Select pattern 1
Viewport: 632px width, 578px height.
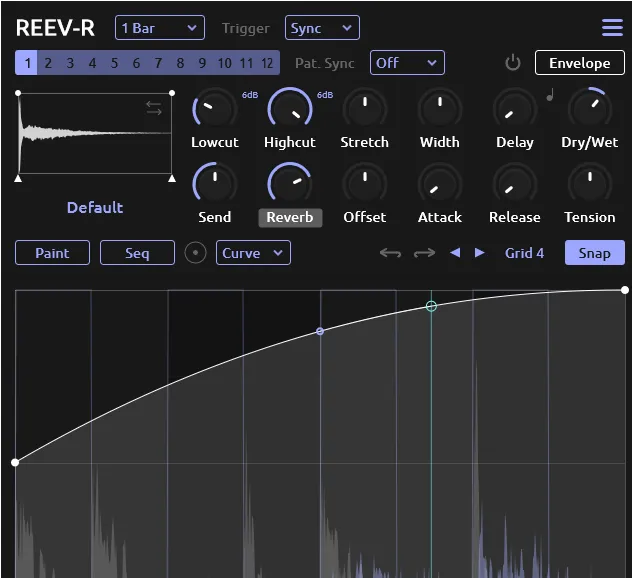(x=27, y=63)
